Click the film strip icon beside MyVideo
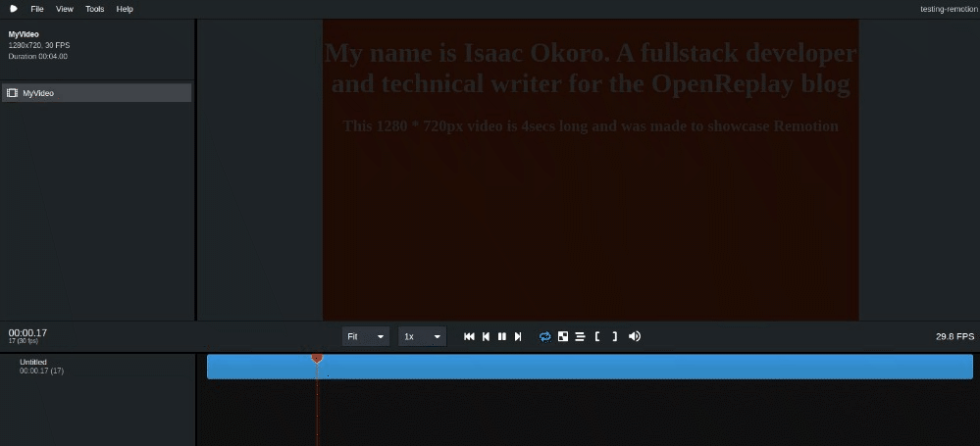 click(12, 93)
